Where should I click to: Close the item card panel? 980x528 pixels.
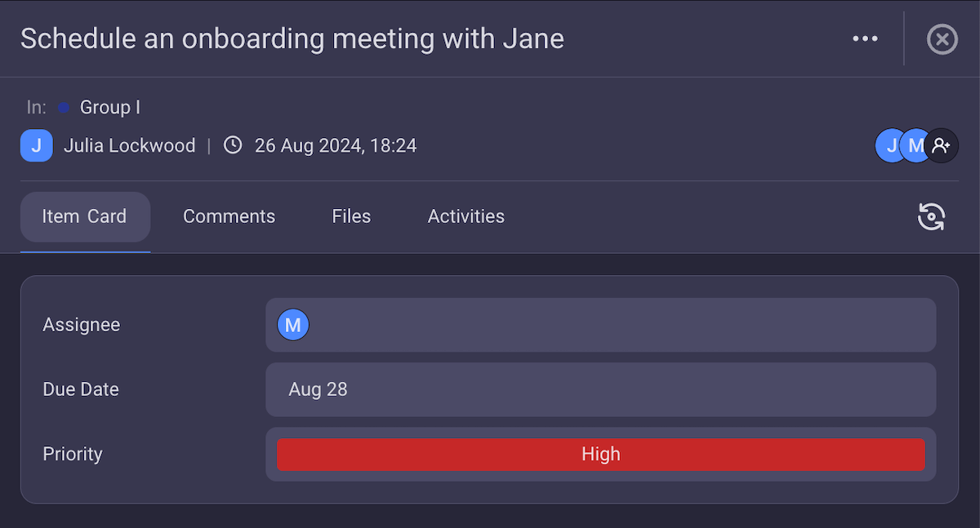[x=942, y=38]
